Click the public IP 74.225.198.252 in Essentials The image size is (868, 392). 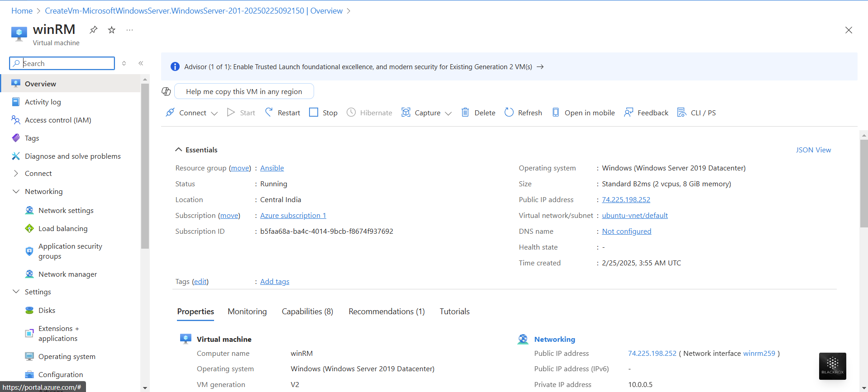(626, 199)
